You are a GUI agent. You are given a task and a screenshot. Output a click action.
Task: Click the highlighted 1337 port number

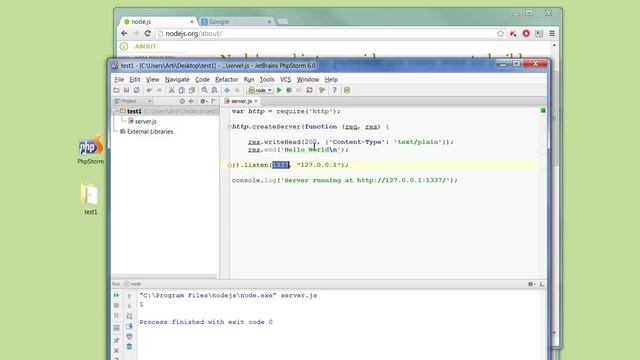[x=280, y=165]
